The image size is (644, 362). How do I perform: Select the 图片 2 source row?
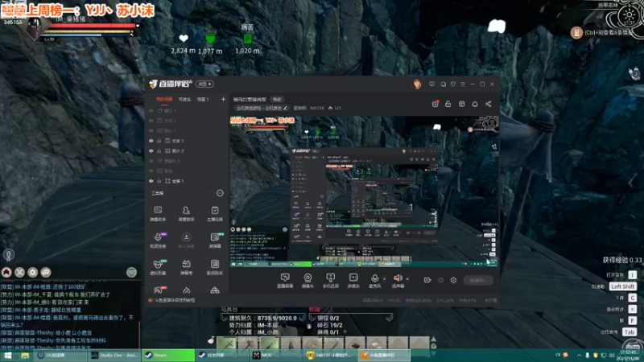187,150
